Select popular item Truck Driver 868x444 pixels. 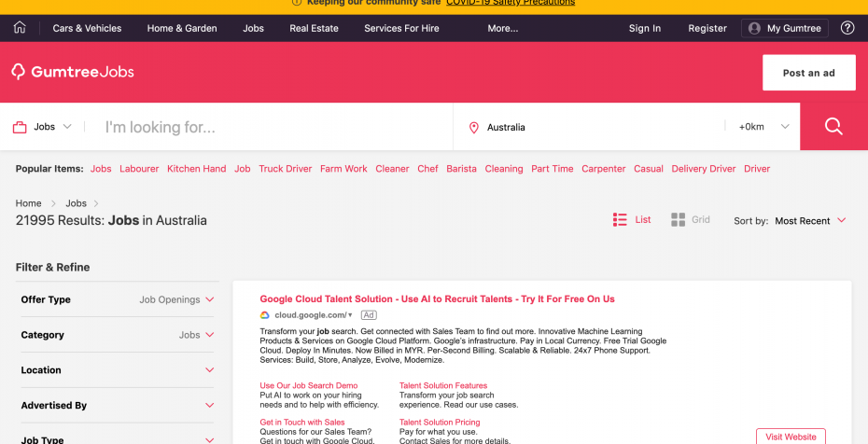tap(285, 169)
